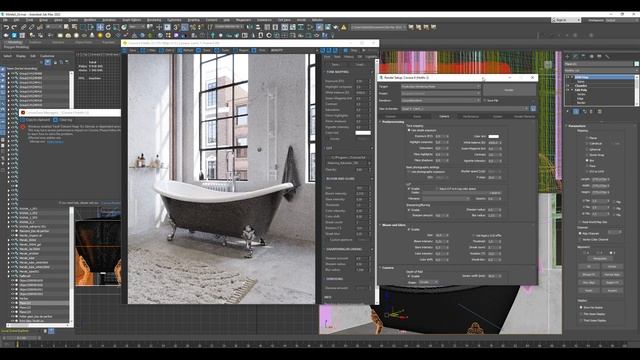This screenshot has width=640, height=360.
Task: Select the Link tool icon
Action: click(24, 27)
